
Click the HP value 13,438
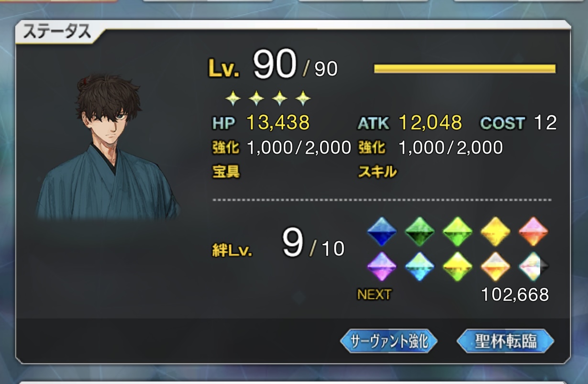click(x=278, y=123)
